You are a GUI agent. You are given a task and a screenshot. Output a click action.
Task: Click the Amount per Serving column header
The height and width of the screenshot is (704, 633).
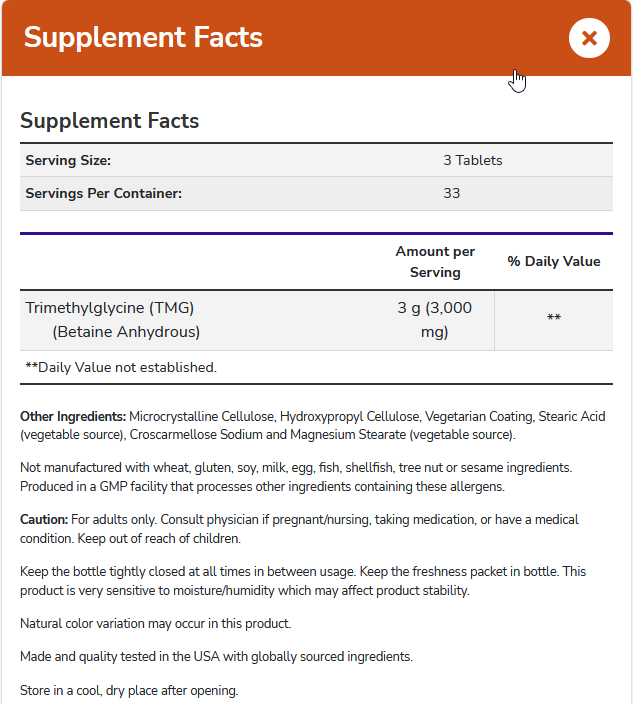pos(435,262)
